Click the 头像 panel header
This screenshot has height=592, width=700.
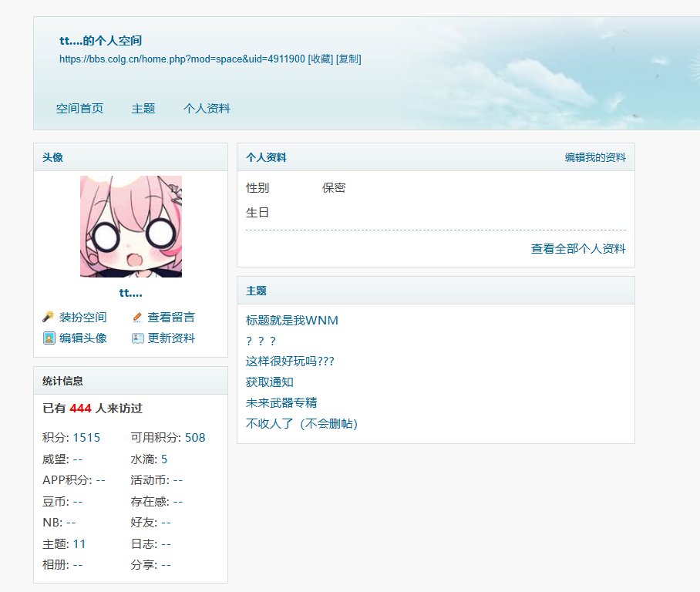[x=131, y=157]
